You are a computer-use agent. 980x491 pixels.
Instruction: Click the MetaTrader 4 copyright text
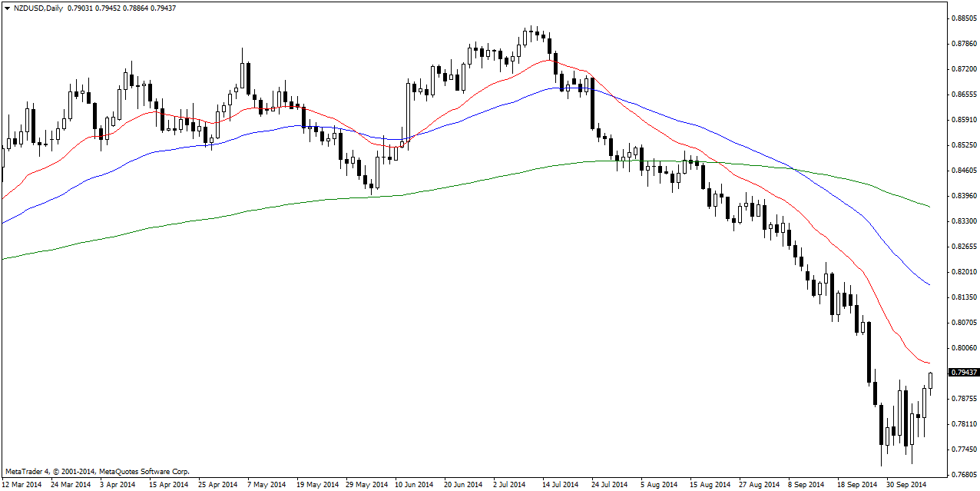97,471
